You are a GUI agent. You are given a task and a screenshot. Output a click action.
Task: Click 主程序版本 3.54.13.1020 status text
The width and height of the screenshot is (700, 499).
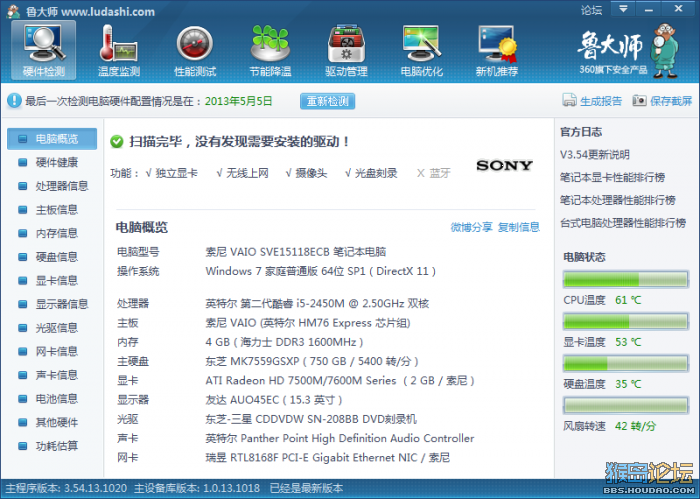66,488
